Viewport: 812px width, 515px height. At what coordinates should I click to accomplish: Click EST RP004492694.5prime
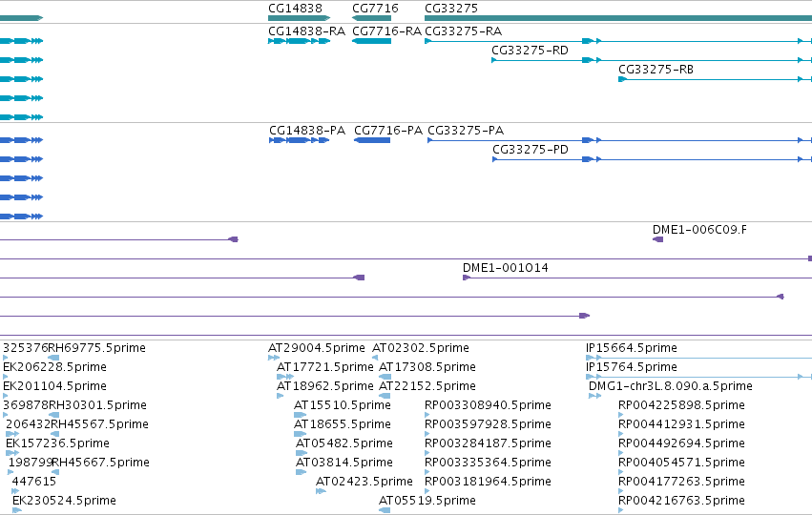click(681, 443)
